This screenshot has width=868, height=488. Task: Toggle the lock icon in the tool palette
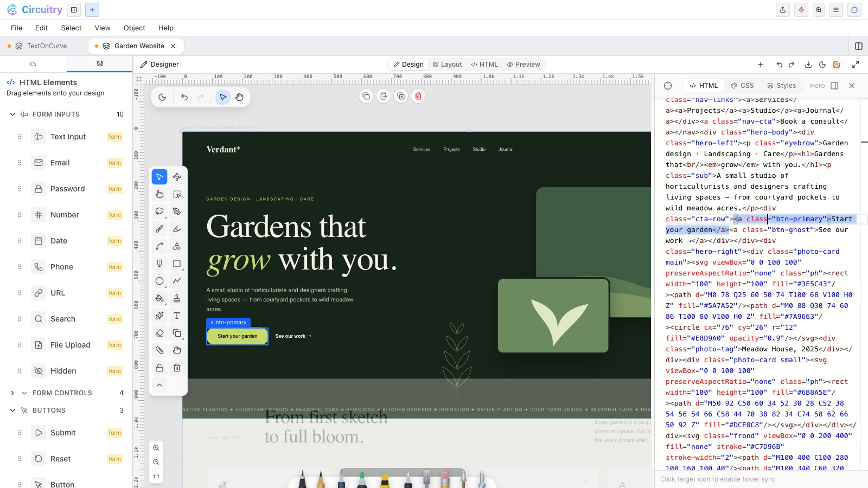tap(159, 368)
